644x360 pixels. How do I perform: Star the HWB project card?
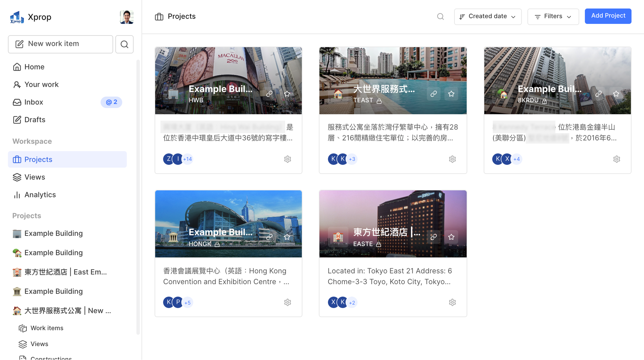pyautogui.click(x=287, y=94)
